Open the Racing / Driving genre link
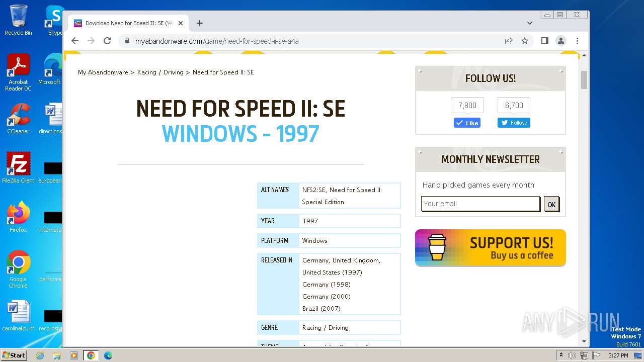 [325, 328]
